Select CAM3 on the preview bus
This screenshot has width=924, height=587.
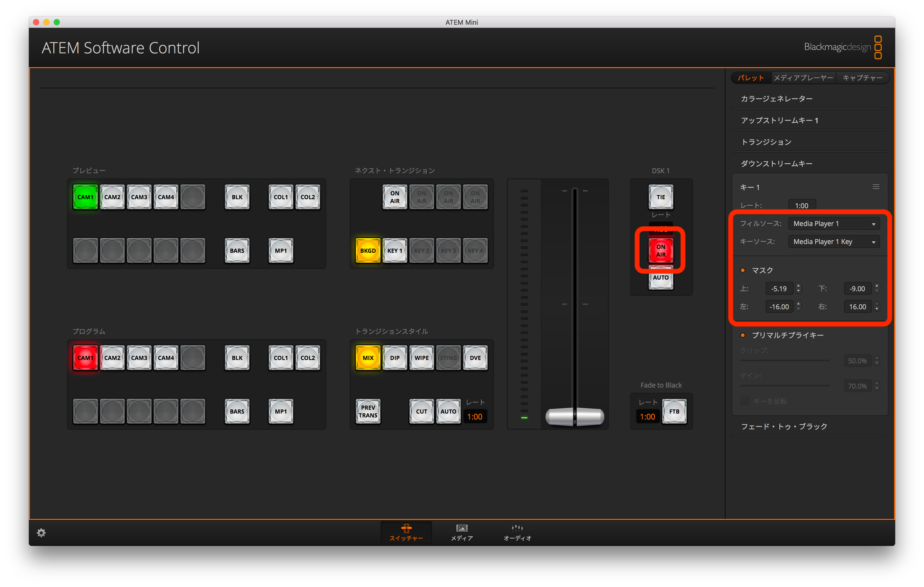[139, 197]
